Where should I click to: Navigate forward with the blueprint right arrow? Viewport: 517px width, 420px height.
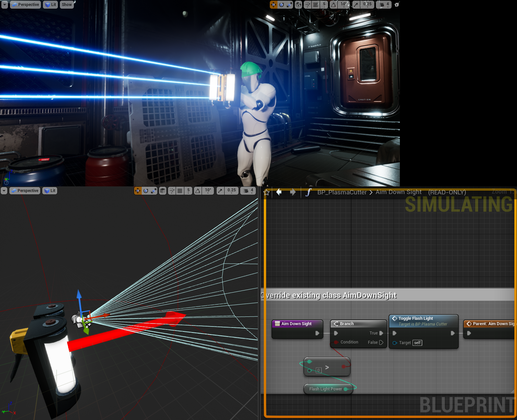[293, 192]
